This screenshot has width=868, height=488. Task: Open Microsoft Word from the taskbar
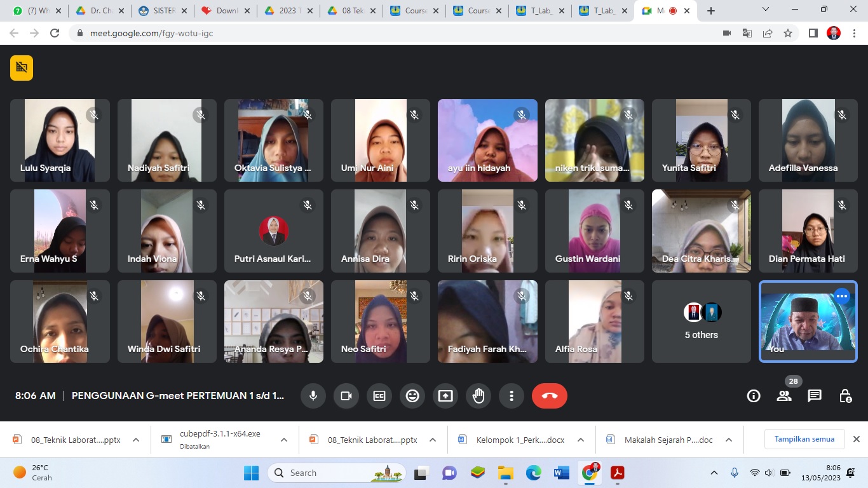pos(561,473)
